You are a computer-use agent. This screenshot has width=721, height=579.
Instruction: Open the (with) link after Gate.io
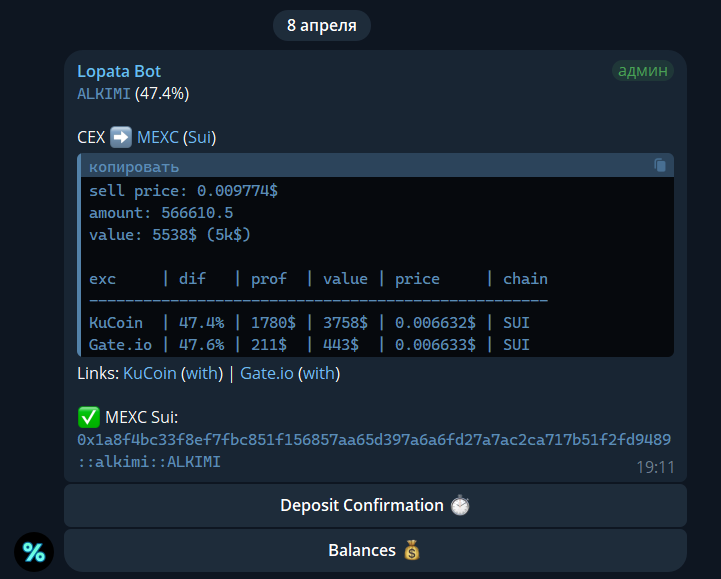(319, 373)
